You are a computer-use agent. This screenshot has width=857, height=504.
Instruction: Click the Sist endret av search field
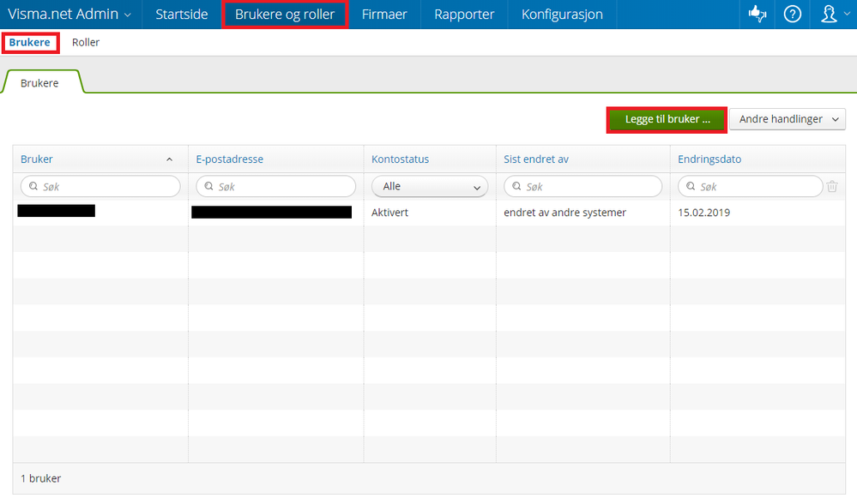582,187
